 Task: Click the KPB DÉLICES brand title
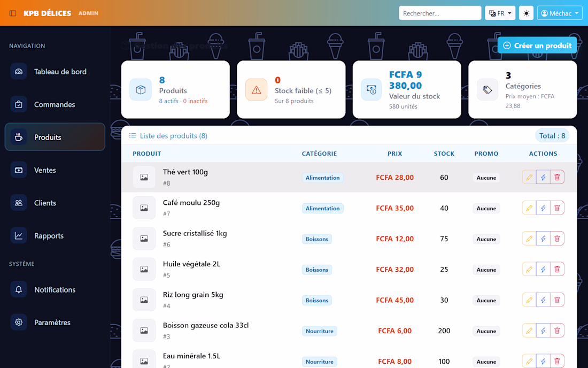[47, 13]
